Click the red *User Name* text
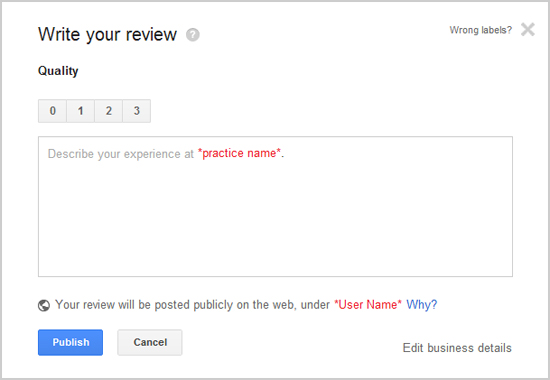The image size is (550, 380). (x=368, y=305)
